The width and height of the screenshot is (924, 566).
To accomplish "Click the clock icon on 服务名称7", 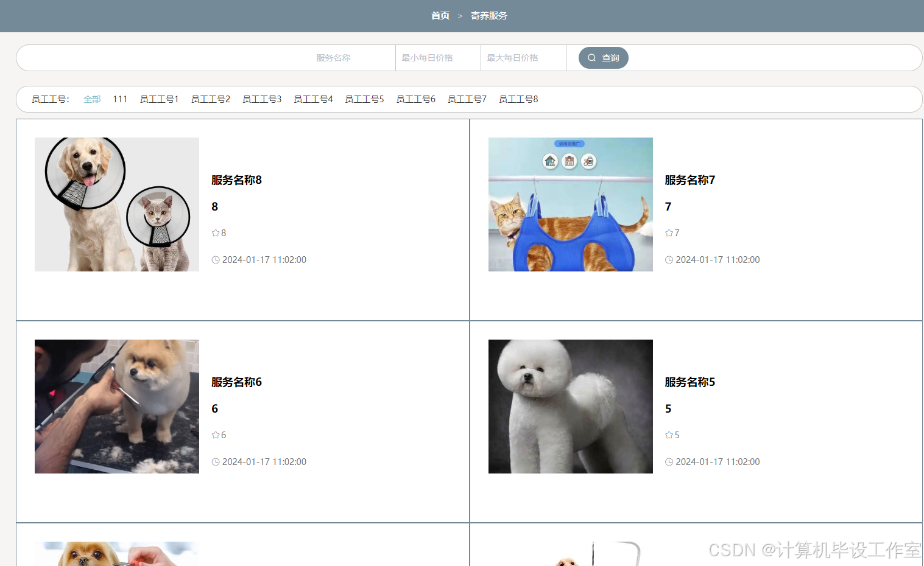I will [x=669, y=260].
